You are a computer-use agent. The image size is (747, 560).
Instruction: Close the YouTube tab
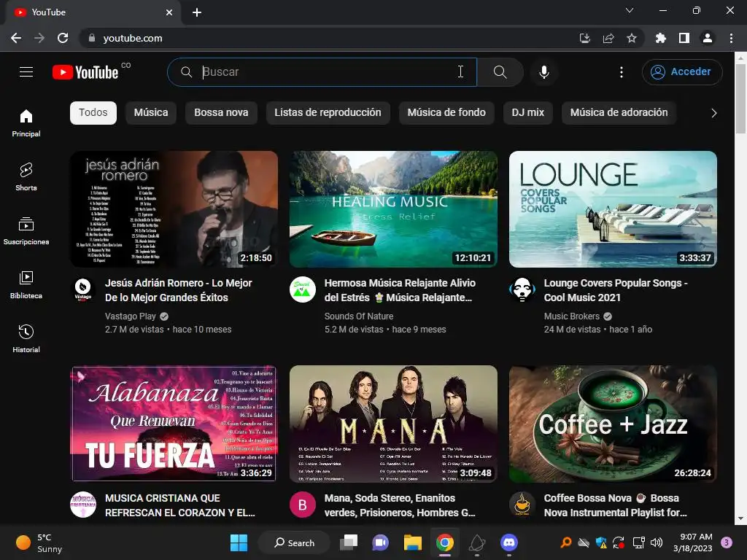[169, 12]
